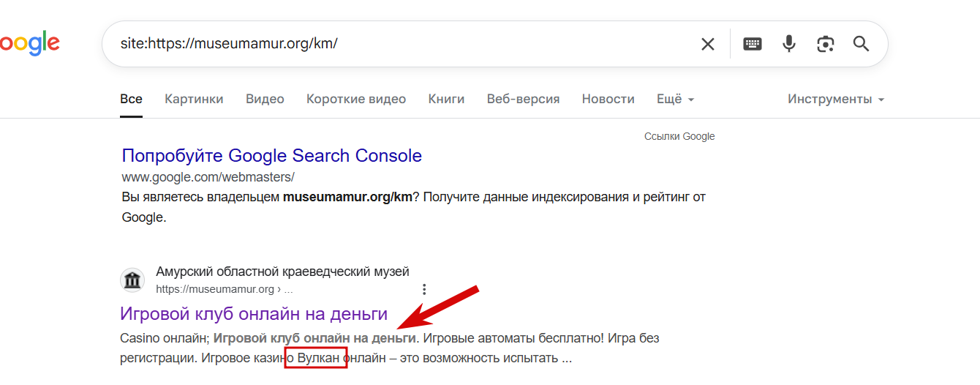Switch to the Картинки tab
The width and height of the screenshot is (980, 385).
(x=194, y=99)
